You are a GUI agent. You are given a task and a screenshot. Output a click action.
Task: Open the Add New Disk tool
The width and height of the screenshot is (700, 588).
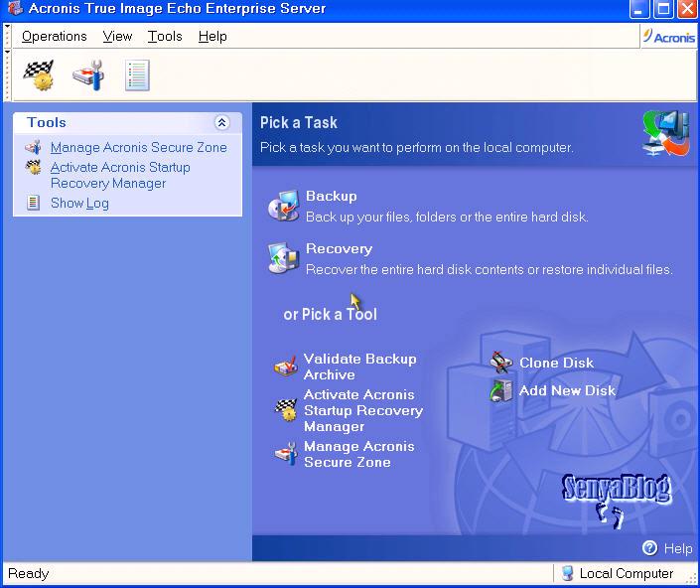coord(567,390)
